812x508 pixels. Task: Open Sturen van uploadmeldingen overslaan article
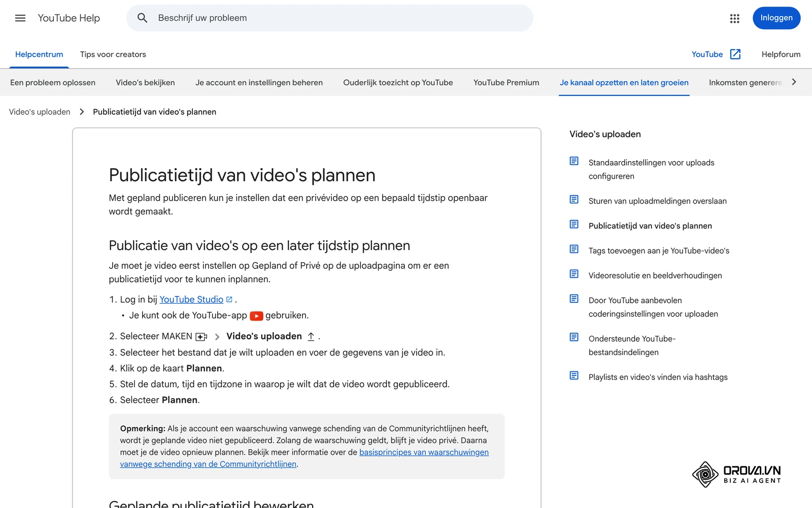coord(658,201)
